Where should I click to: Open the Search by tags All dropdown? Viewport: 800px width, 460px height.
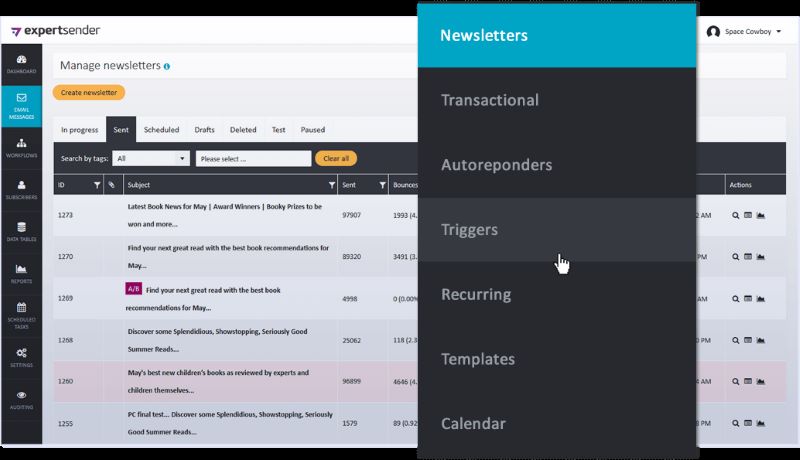click(151, 159)
